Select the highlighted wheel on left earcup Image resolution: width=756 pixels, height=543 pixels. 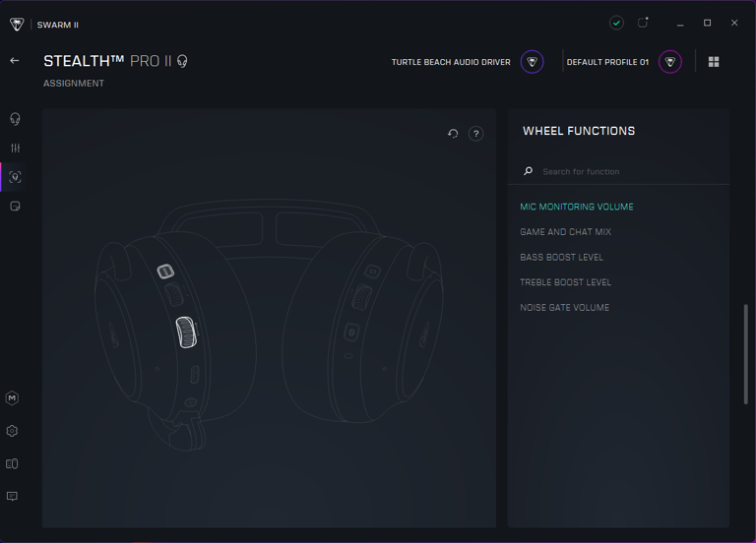pos(186,332)
